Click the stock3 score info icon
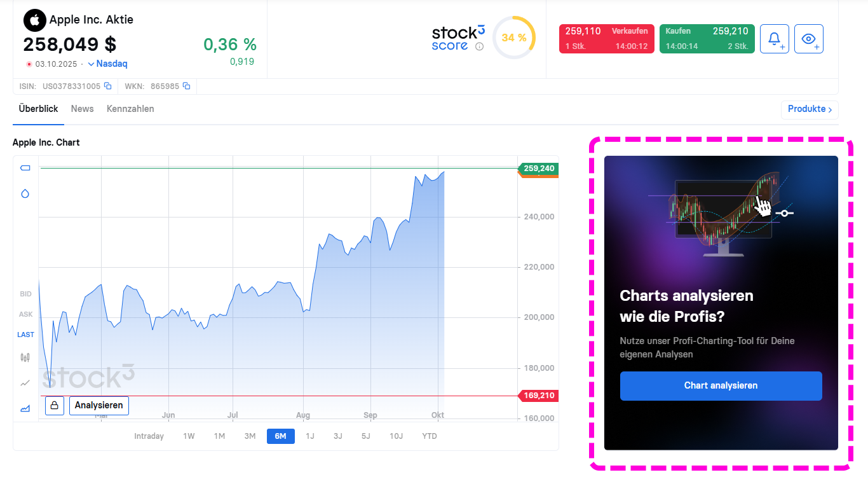The image size is (868, 477). (480, 46)
